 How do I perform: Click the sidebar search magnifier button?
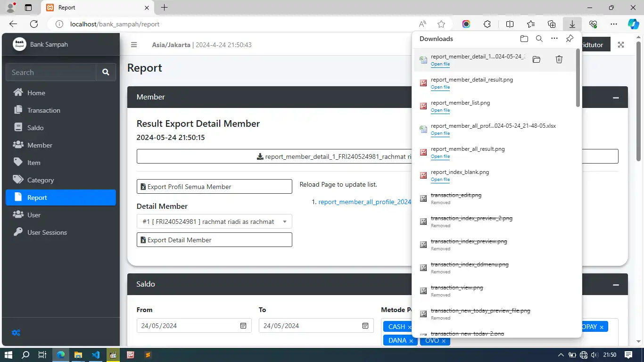(x=106, y=72)
